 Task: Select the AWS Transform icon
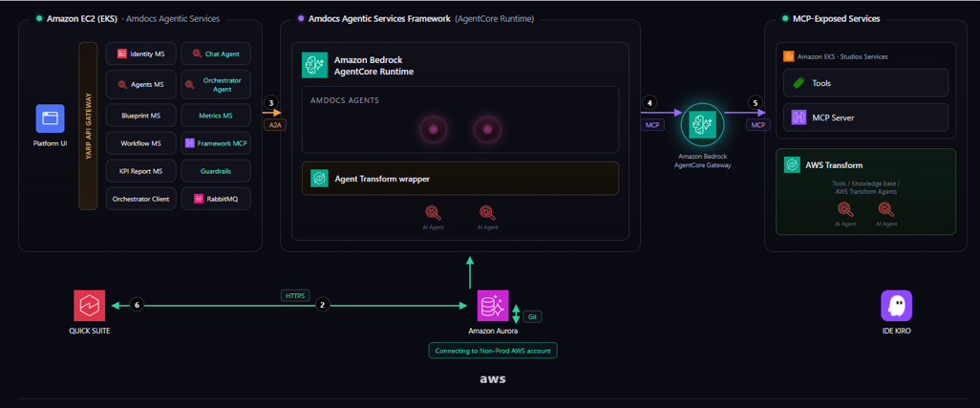793,165
